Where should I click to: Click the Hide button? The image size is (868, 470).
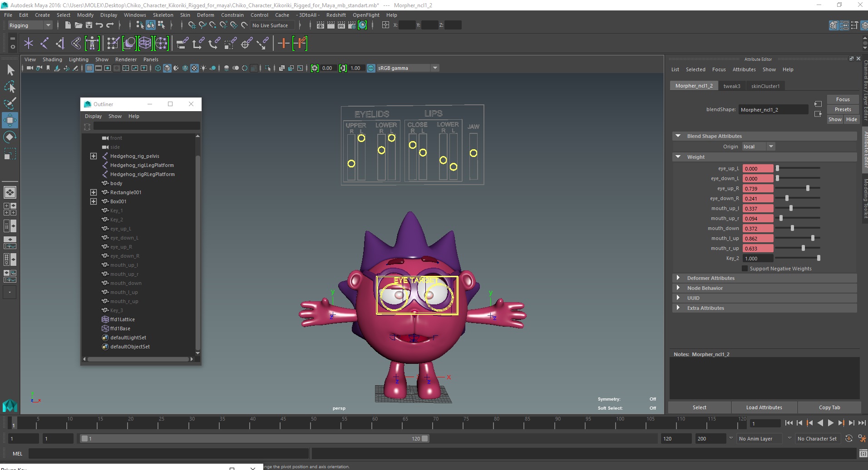(x=851, y=119)
